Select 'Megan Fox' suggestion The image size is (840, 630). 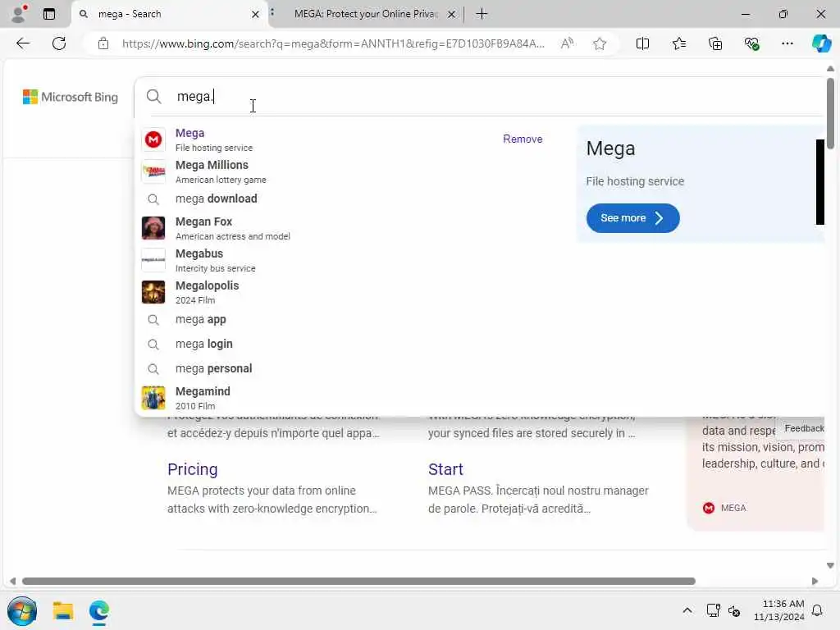tap(343, 228)
